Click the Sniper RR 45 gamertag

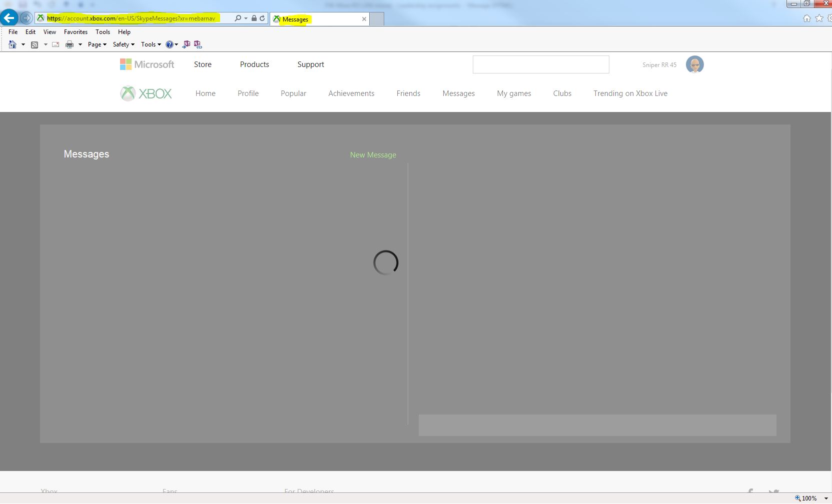659,65
